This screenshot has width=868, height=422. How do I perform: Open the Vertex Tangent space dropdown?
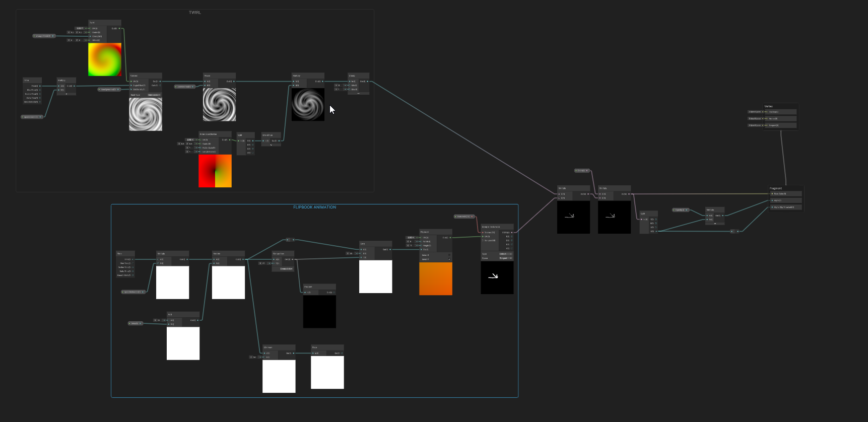(x=755, y=125)
